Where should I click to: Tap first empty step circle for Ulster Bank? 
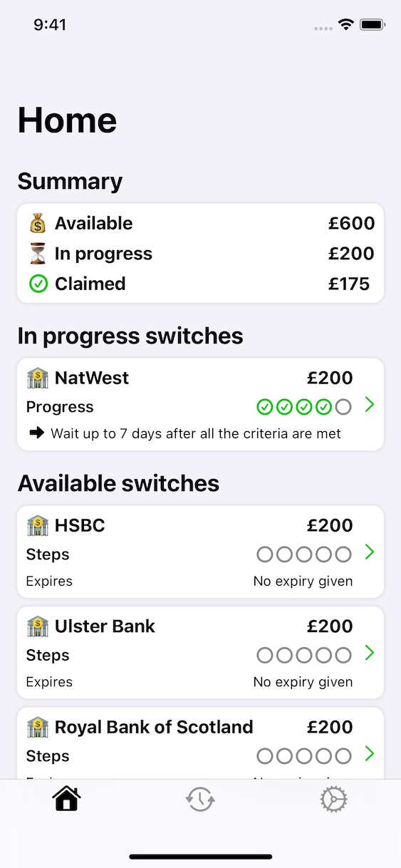(x=265, y=655)
